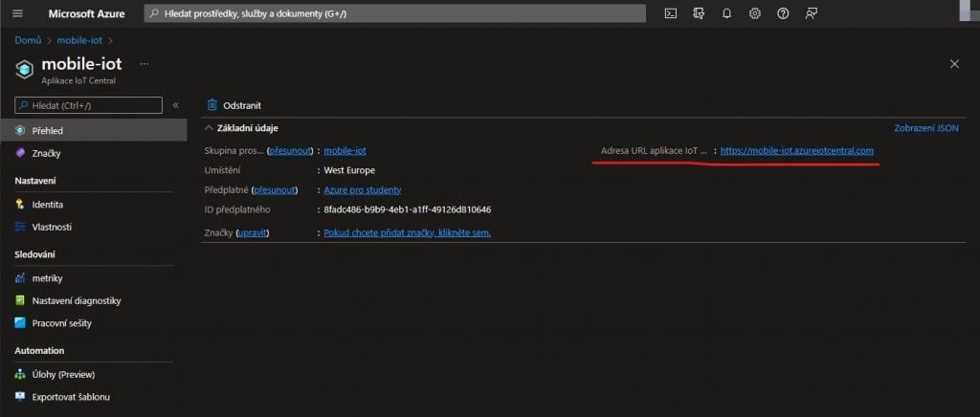The width and height of the screenshot is (980, 417).
Task: Open Azure pro studenty subscription link
Action: pyautogui.click(x=362, y=190)
